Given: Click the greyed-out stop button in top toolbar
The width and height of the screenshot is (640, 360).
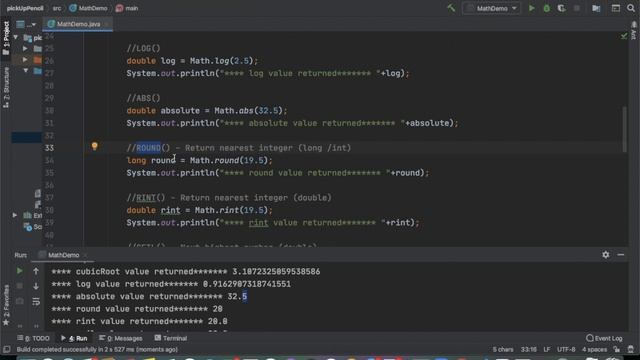Looking at the screenshot, I should tap(577, 8).
